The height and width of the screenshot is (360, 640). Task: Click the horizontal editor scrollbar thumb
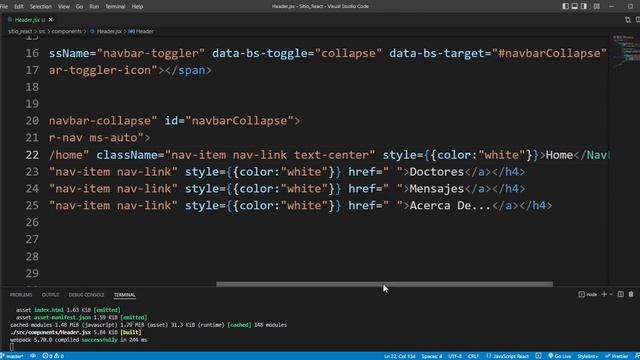coord(384,284)
